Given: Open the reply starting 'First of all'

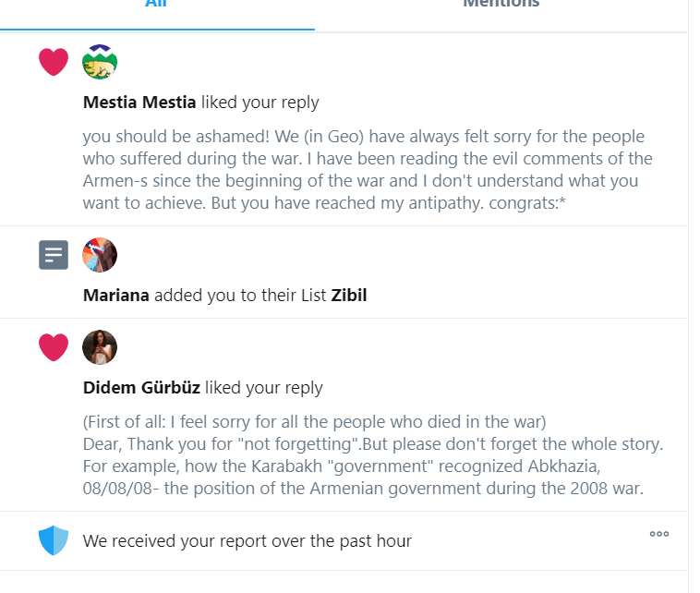Looking at the screenshot, I should pos(373,455).
